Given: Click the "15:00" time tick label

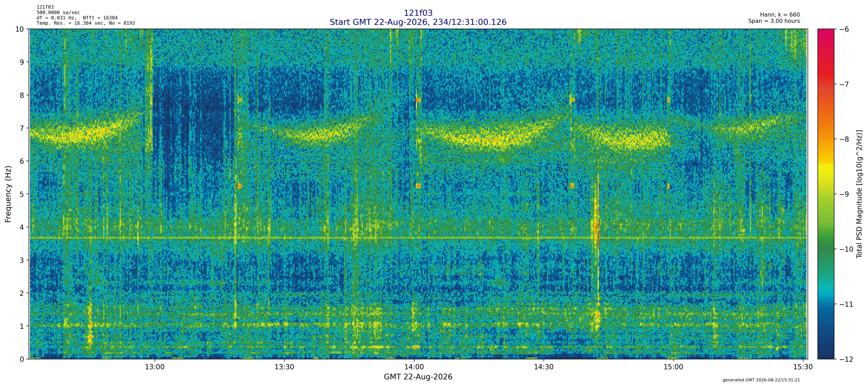Looking at the screenshot, I should [x=673, y=367].
